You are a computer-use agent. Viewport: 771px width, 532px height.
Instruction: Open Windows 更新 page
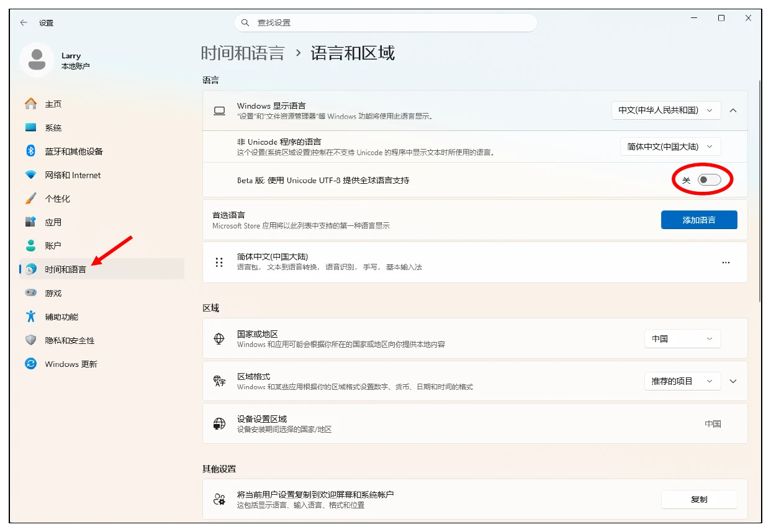[x=102, y=364]
